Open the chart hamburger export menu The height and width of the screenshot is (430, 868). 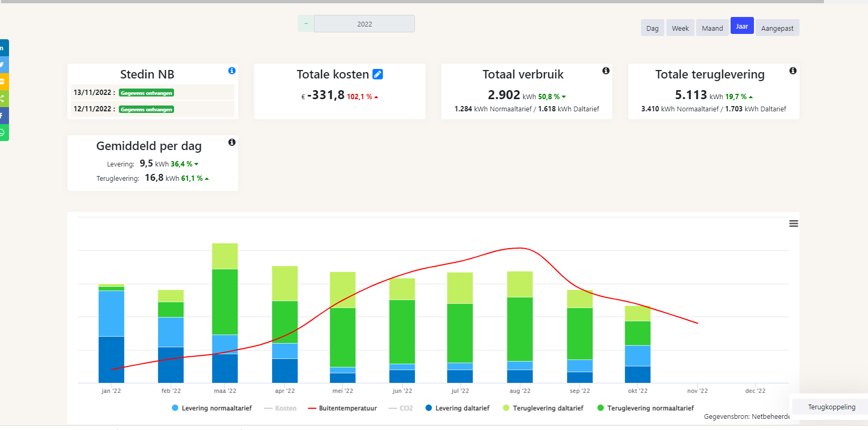[793, 224]
